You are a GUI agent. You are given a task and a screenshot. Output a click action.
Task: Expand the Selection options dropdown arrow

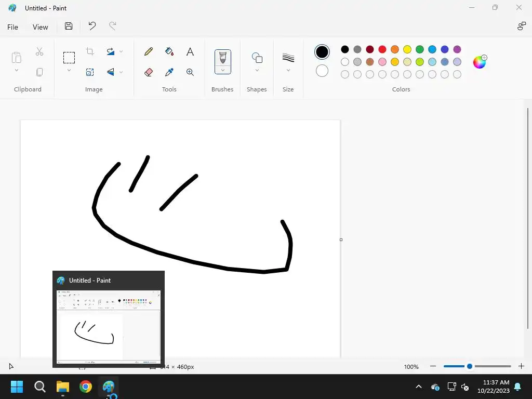pyautogui.click(x=69, y=70)
